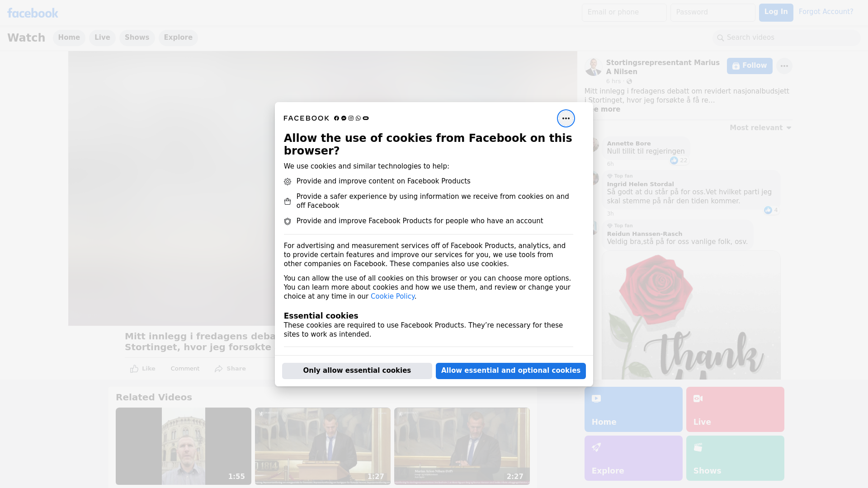
Task: Click the Comment button under video
Action: click(185, 369)
